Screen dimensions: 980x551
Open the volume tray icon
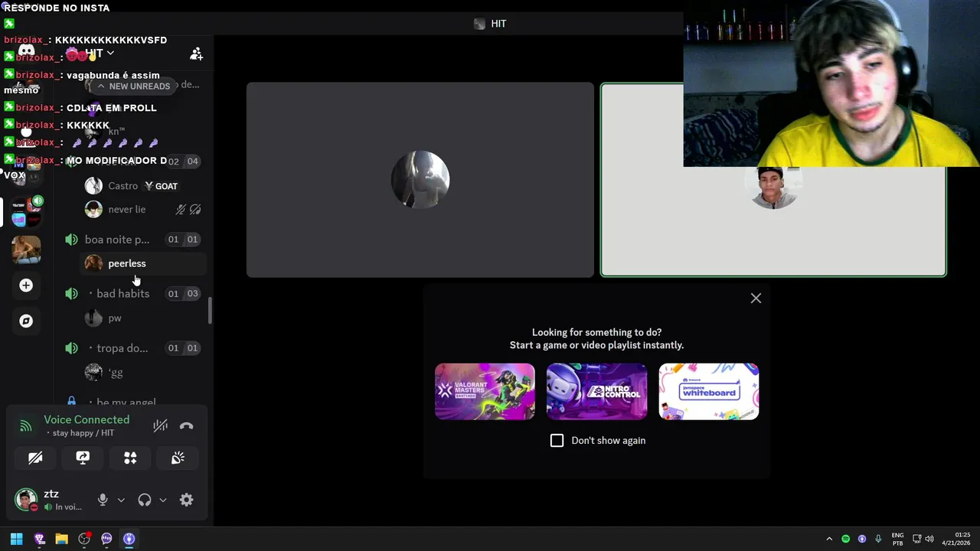point(929,539)
